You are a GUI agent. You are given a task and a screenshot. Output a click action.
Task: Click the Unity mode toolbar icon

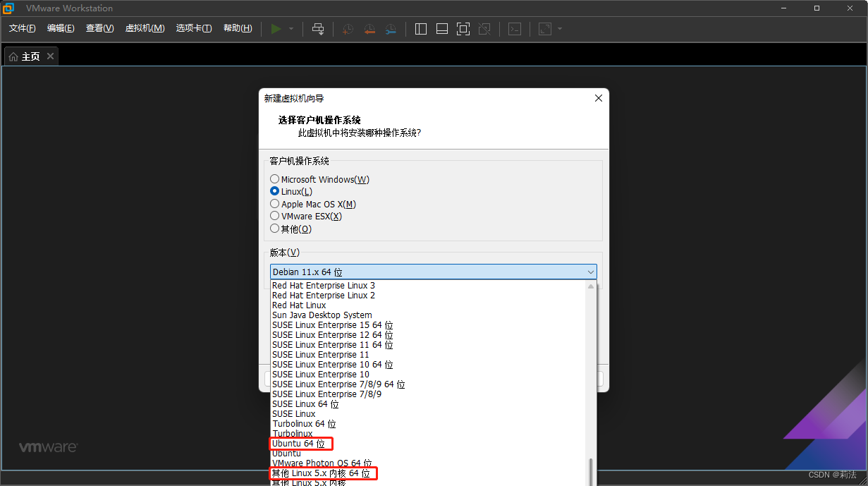(x=484, y=29)
